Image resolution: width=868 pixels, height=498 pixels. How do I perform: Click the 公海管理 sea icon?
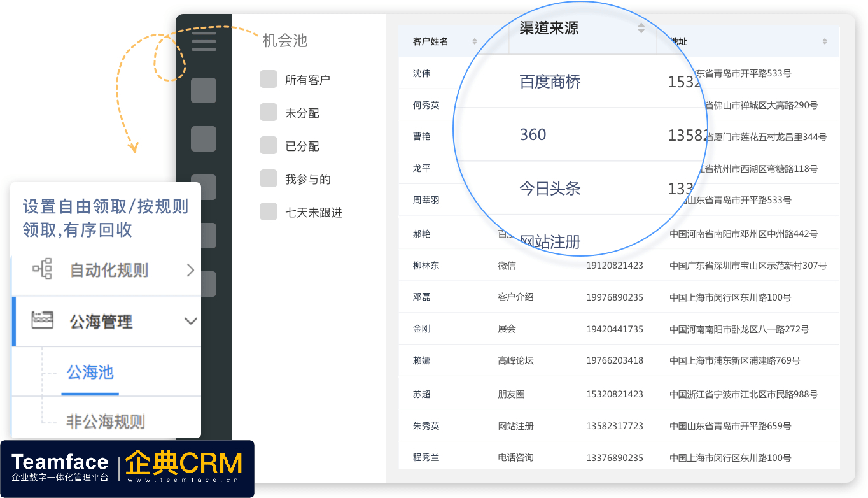pyautogui.click(x=43, y=321)
